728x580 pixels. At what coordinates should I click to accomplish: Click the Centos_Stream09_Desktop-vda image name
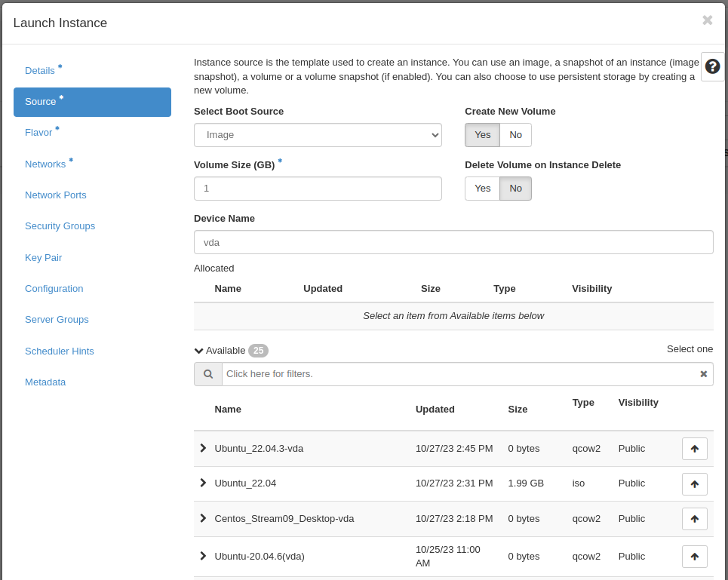[x=284, y=519]
